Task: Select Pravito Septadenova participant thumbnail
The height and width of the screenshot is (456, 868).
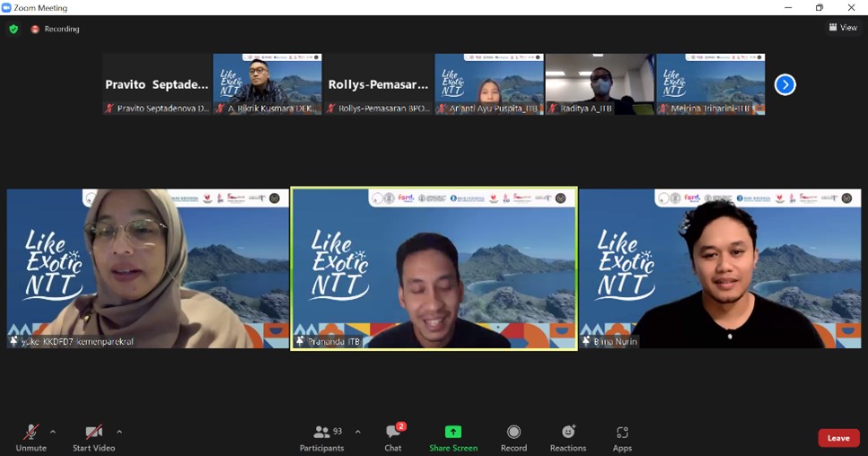Action: coord(157,84)
